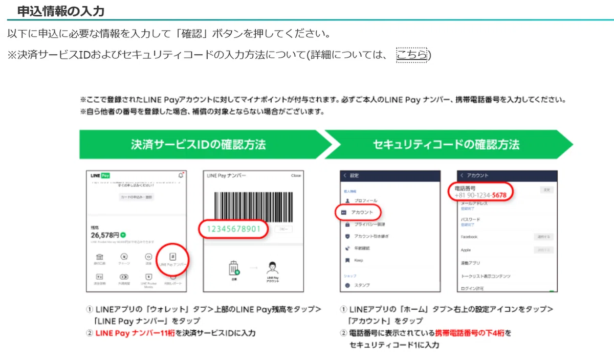Go back using アカウント header chevron
This screenshot has height=364, width=614.
coord(462,175)
